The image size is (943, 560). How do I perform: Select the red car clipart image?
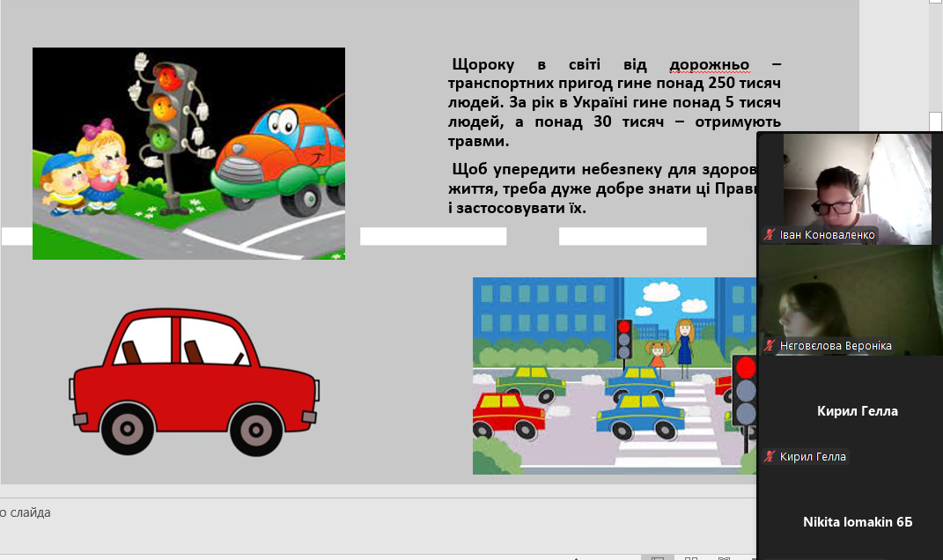(x=194, y=382)
